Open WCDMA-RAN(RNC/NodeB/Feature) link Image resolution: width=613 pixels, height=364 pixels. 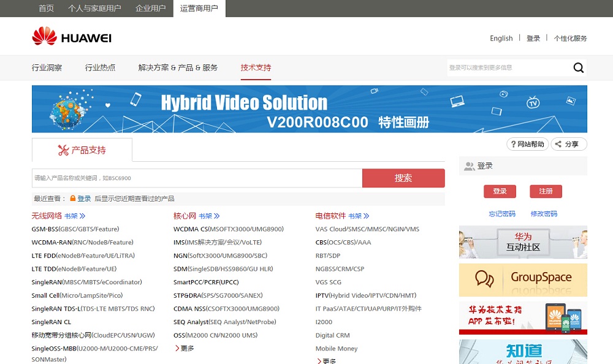83,243
